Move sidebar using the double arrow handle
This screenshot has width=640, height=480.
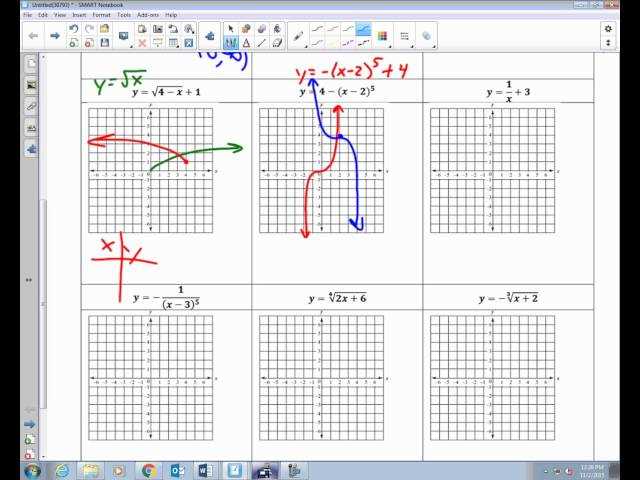29,280
